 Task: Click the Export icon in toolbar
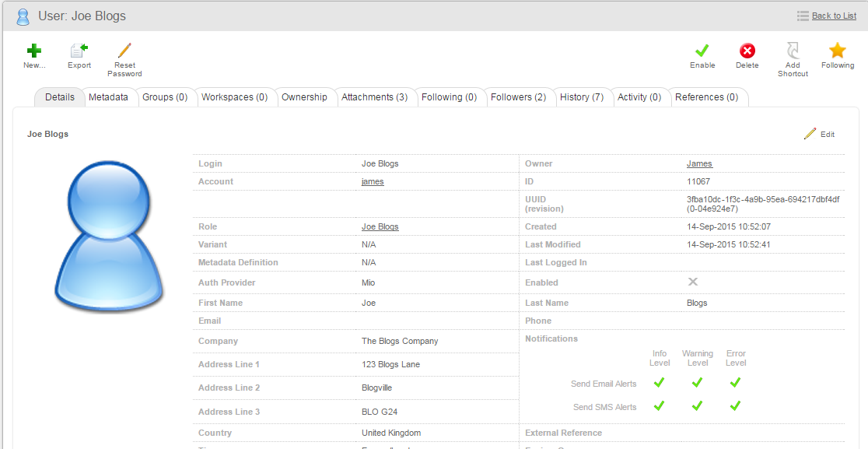coord(79,51)
